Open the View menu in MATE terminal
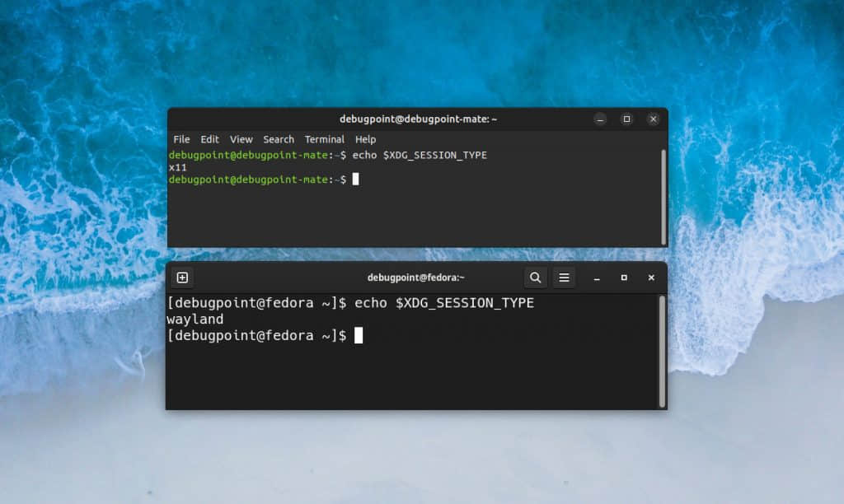Viewport: 844px width, 504px height. [241, 139]
